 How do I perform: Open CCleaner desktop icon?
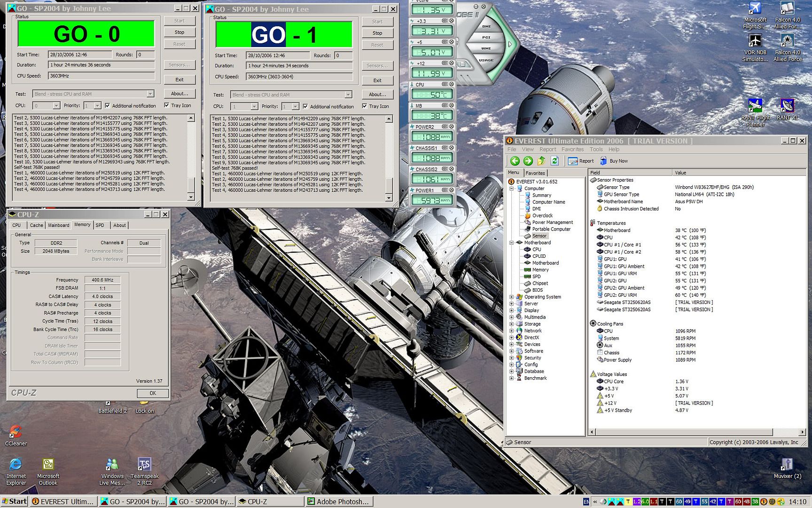coord(16,436)
